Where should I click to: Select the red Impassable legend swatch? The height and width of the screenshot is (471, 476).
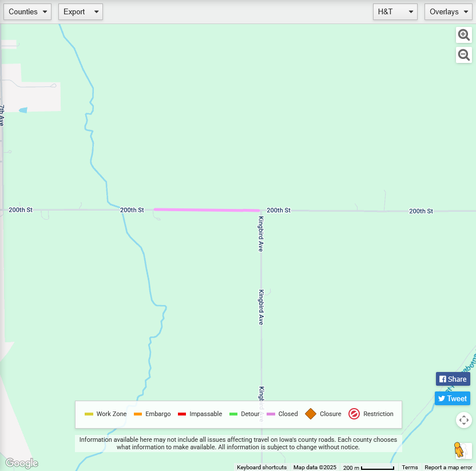pos(182,414)
